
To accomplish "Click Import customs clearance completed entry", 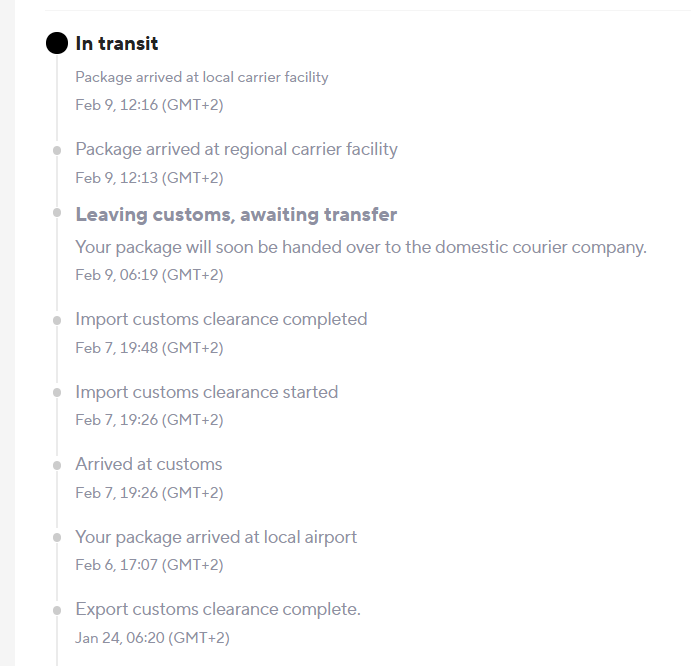I will click(x=221, y=319).
